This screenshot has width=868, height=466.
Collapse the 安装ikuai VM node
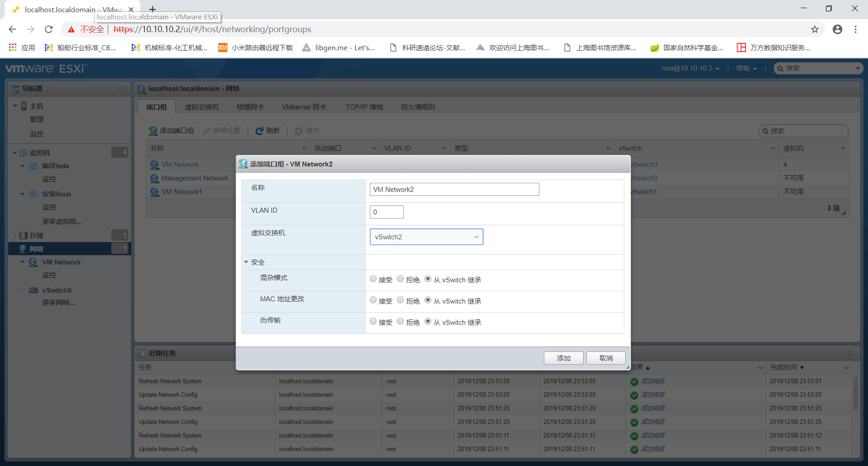[x=22, y=194]
